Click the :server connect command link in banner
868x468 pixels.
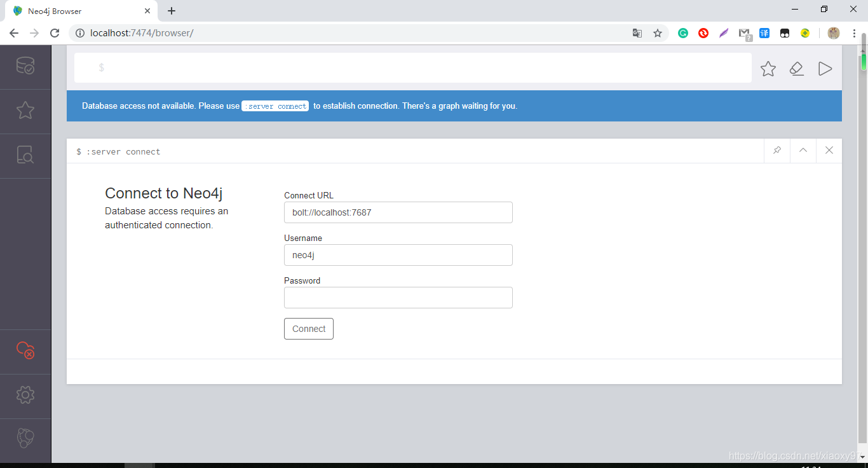[x=275, y=106]
